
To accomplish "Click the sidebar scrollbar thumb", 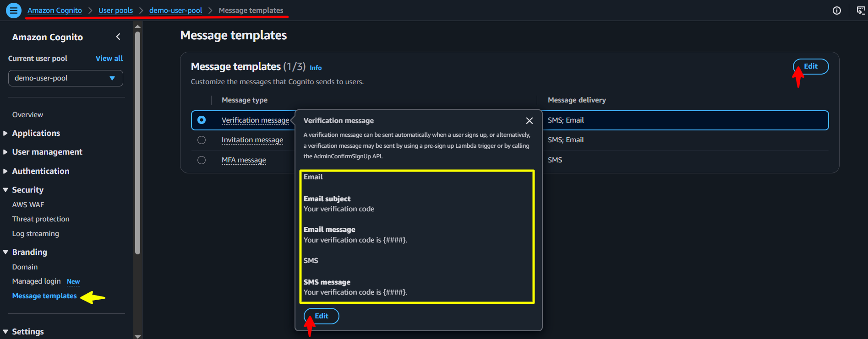I will click(138, 142).
